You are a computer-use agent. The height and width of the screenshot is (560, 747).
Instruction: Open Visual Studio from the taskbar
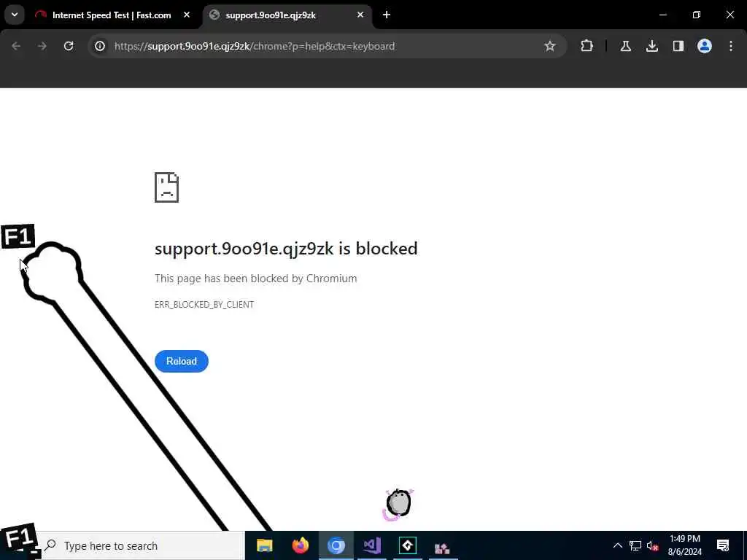[x=371, y=545]
